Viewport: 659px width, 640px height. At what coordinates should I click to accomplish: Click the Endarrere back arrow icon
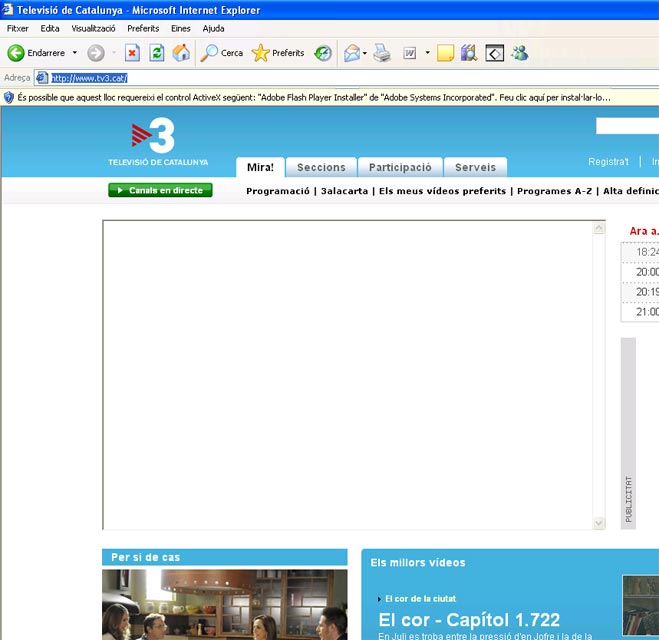pyautogui.click(x=16, y=53)
